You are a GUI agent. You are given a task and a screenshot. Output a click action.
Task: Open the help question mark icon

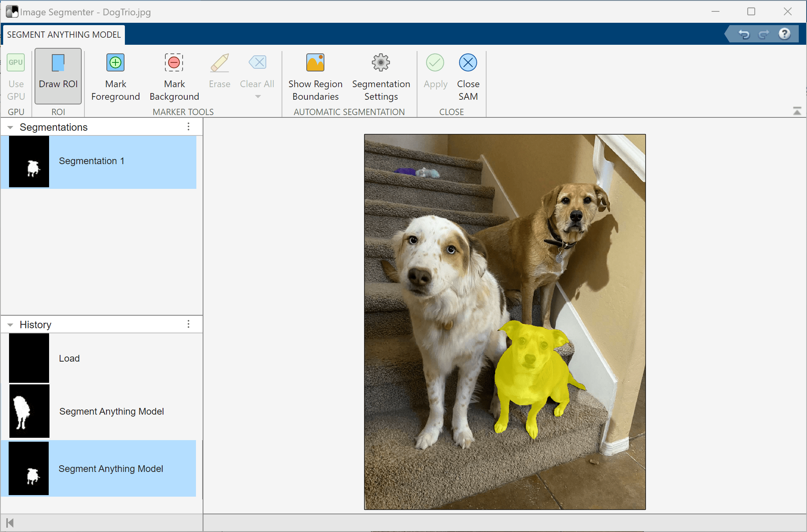click(784, 34)
